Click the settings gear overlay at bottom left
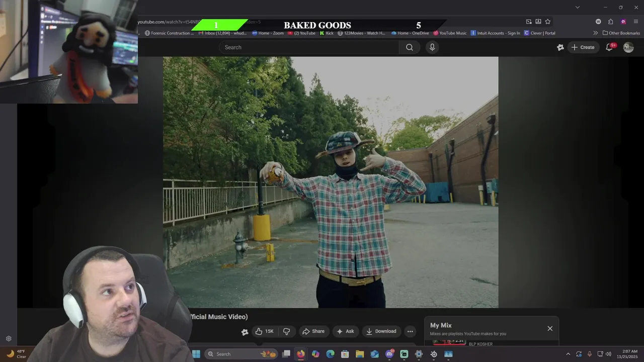644x362 pixels. (9, 339)
